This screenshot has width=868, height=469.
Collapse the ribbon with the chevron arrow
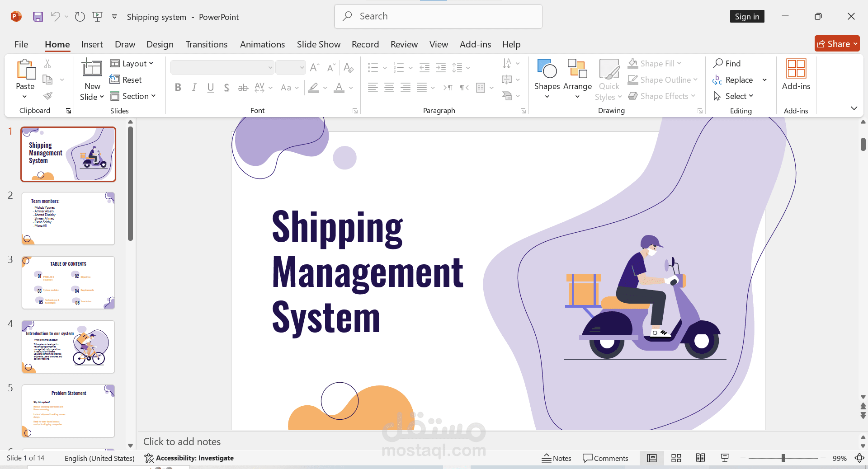(854, 108)
